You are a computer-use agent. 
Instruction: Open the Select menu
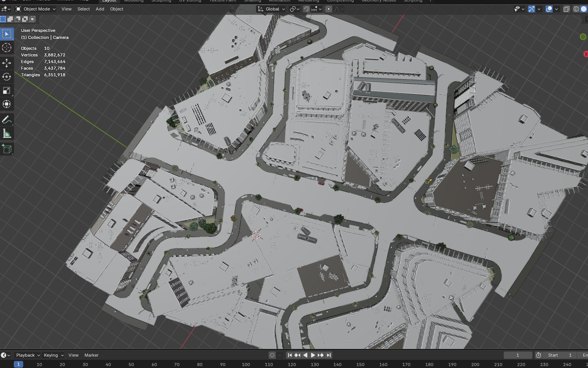tap(83, 9)
